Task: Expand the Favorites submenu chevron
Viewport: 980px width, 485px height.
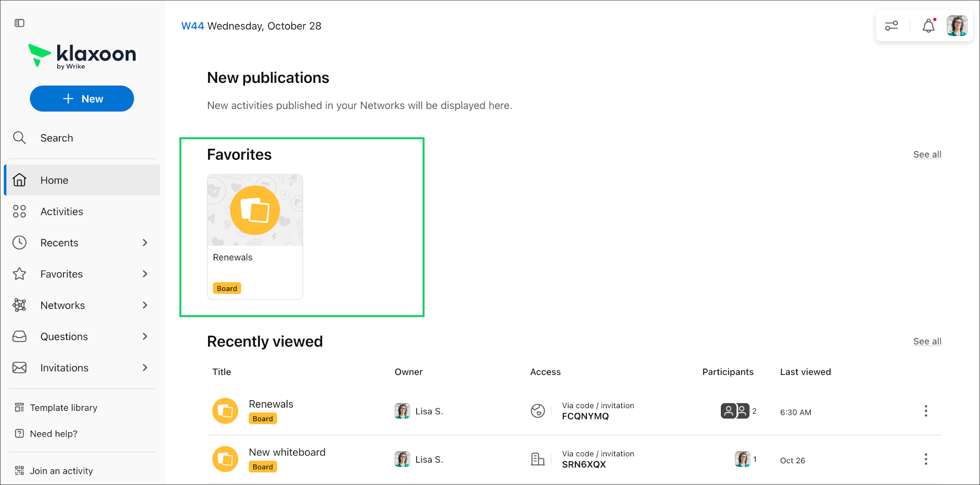Action: pyautogui.click(x=145, y=274)
